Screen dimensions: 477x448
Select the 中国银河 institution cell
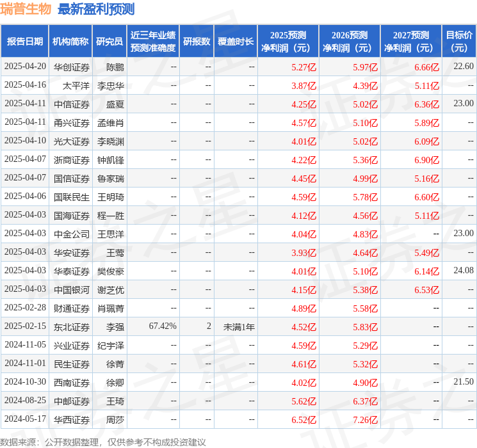[x=72, y=289]
